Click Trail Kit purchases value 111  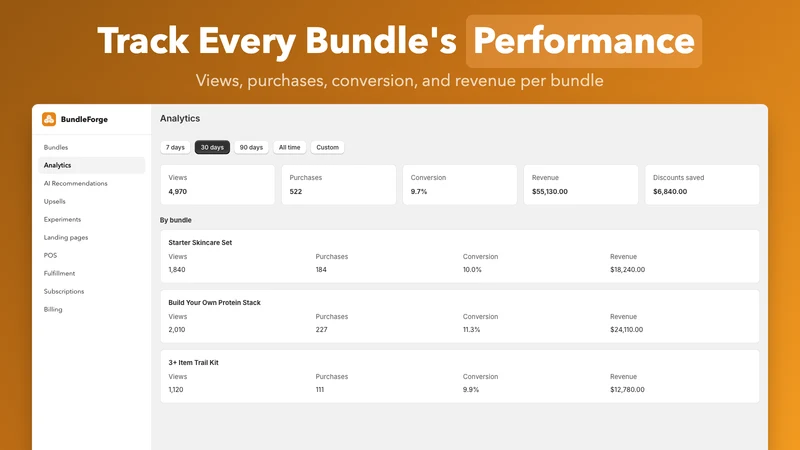click(319, 390)
